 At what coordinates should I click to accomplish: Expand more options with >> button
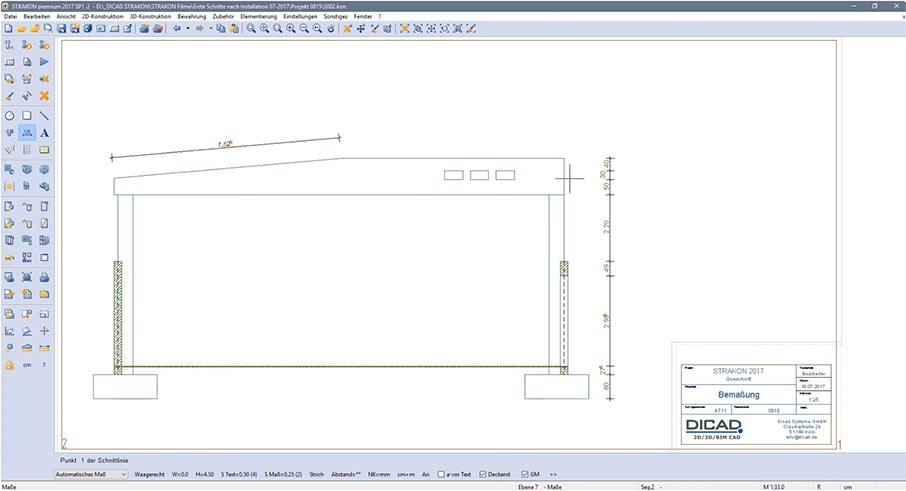[x=554, y=473]
